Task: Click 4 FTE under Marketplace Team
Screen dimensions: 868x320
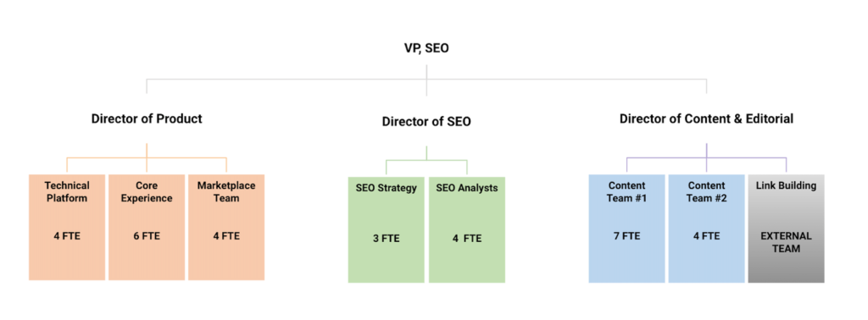Action: 226,236
